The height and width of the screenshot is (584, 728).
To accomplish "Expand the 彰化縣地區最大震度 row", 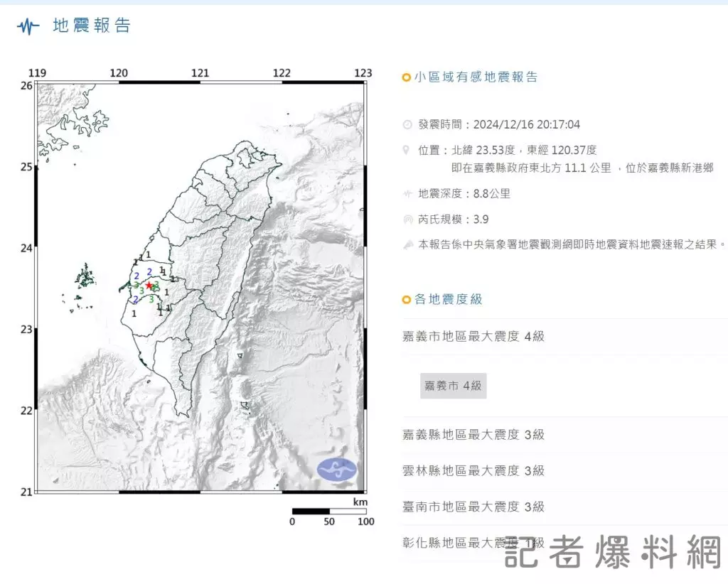I will 473,543.
